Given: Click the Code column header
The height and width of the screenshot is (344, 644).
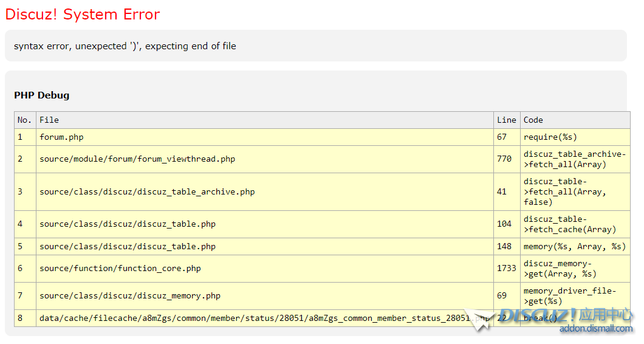Looking at the screenshot, I should [x=533, y=120].
